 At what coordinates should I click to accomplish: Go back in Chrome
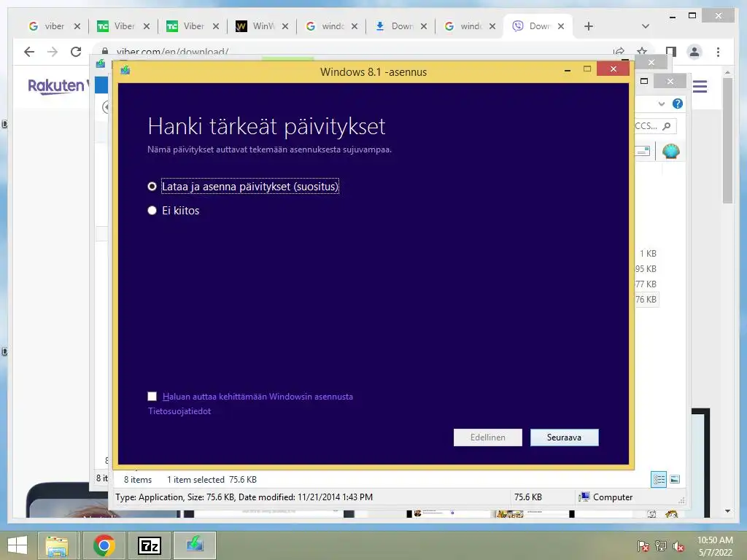coord(29,52)
